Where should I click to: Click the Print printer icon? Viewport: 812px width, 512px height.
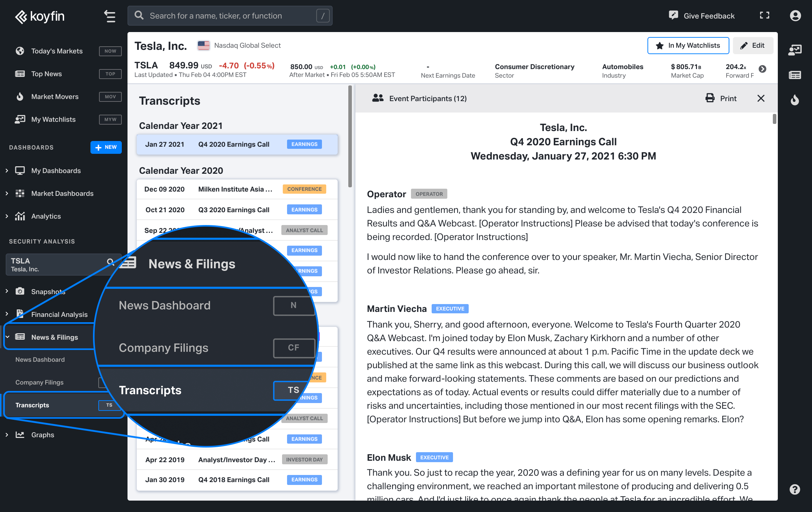pos(710,98)
